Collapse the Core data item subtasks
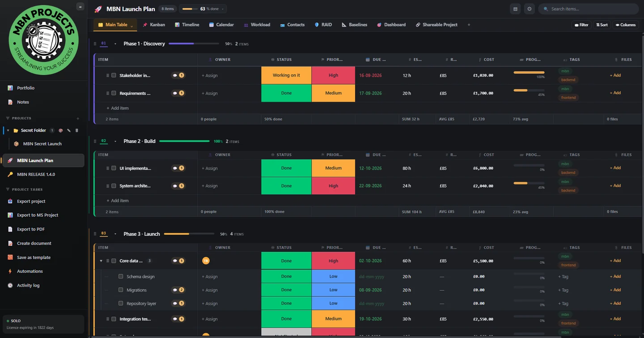Image resolution: width=644 pixels, height=338 pixels. 101,261
